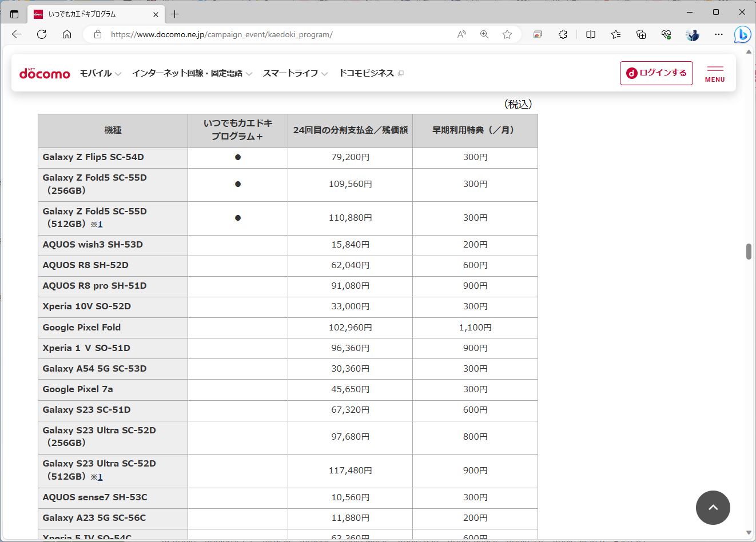Add this page to favorites
This screenshot has height=542, width=756.
[x=507, y=35]
